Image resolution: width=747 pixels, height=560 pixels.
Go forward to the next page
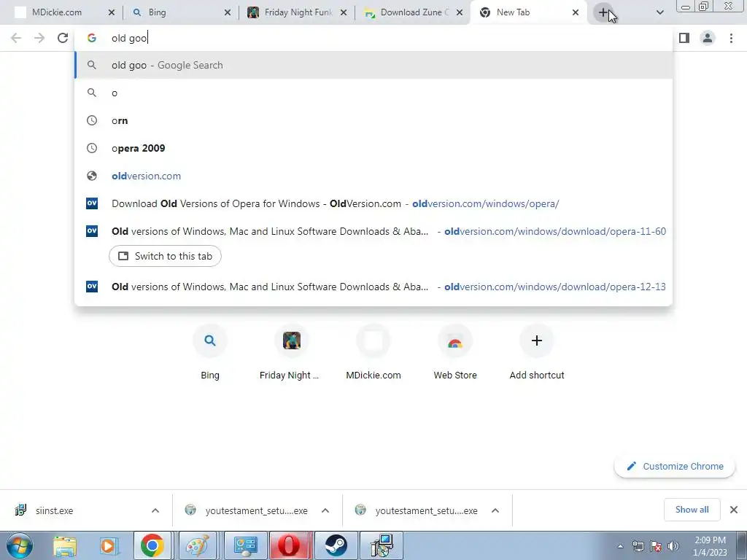(39, 38)
